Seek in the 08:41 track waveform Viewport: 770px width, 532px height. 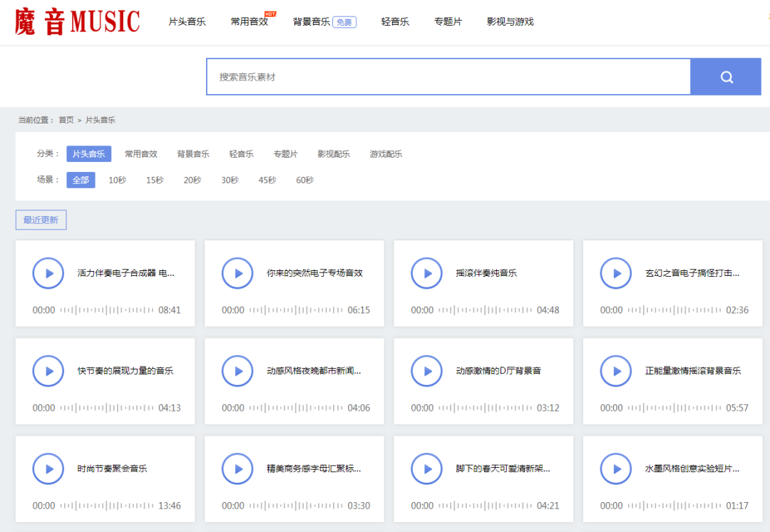(106, 310)
